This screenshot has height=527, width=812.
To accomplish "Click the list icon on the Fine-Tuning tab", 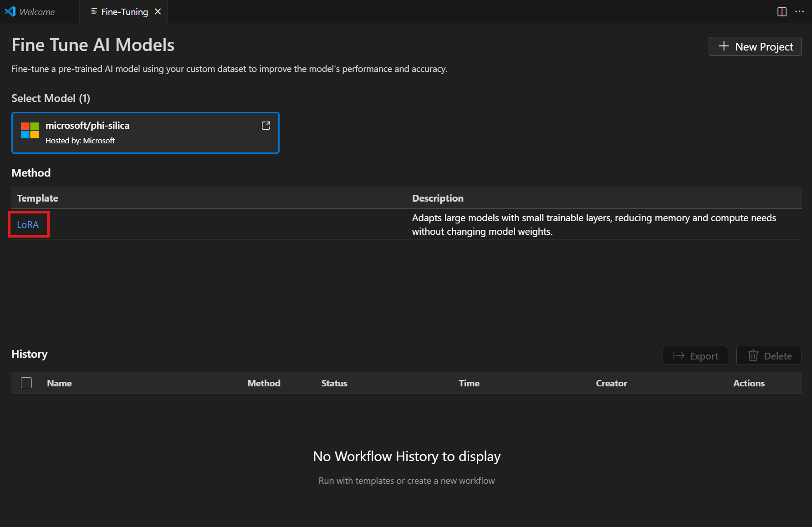I will 94,11.
